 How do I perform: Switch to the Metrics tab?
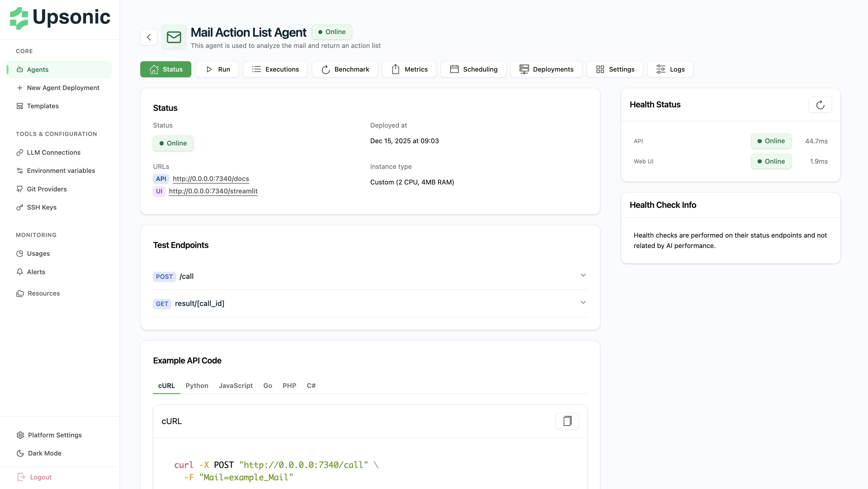tap(409, 69)
